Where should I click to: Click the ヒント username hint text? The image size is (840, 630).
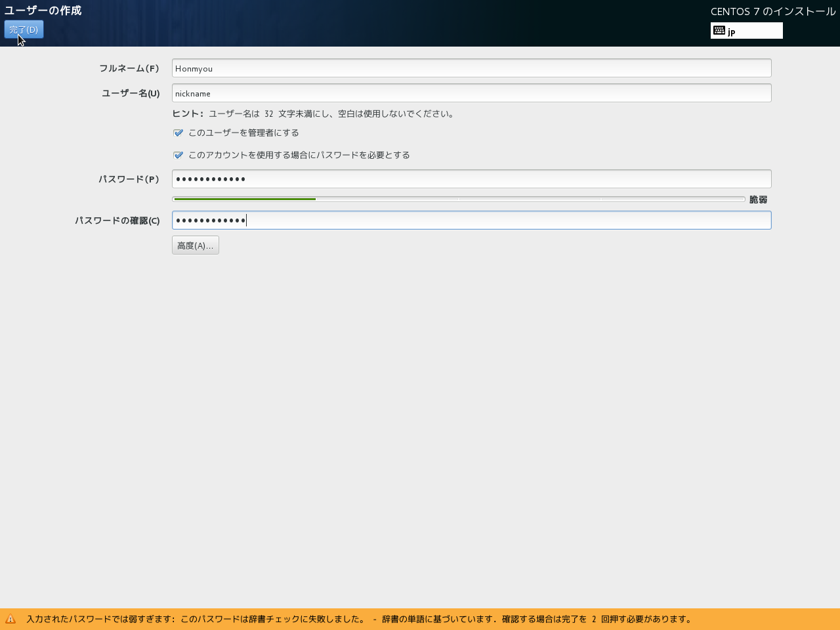pyautogui.click(x=314, y=114)
